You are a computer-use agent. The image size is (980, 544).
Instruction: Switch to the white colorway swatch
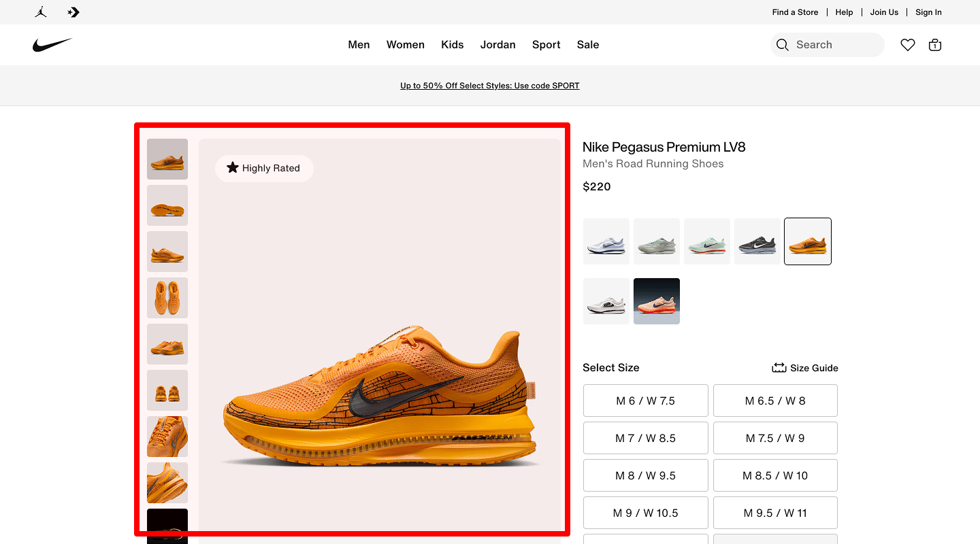pyautogui.click(x=606, y=301)
